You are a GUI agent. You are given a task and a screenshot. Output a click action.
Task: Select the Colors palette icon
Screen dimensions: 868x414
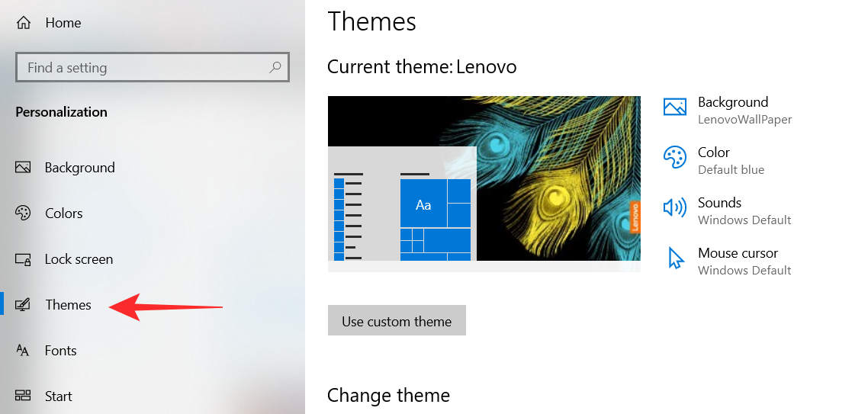[x=23, y=213]
